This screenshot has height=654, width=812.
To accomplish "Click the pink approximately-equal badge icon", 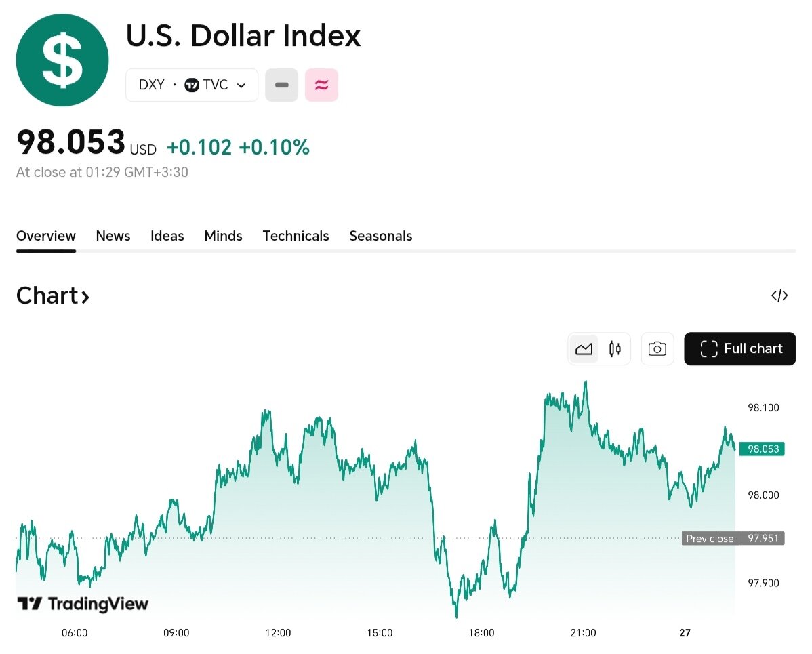I will pos(321,85).
